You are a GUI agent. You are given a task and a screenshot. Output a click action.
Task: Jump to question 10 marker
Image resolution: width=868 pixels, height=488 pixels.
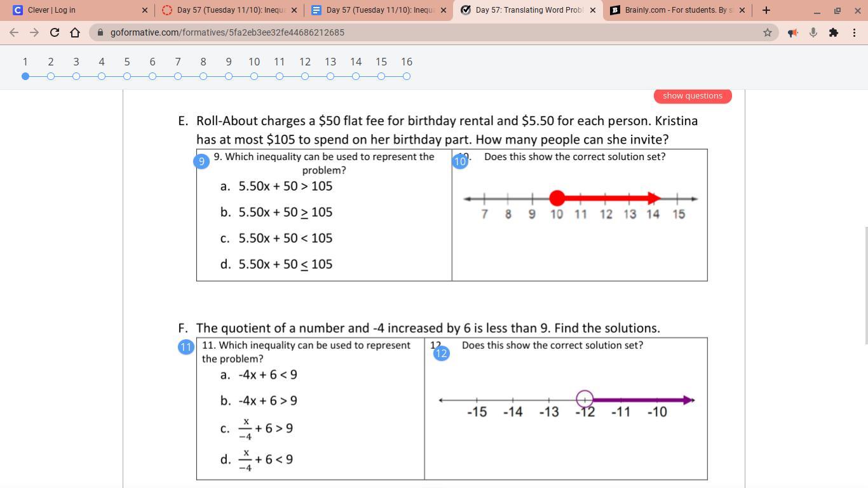click(254, 76)
